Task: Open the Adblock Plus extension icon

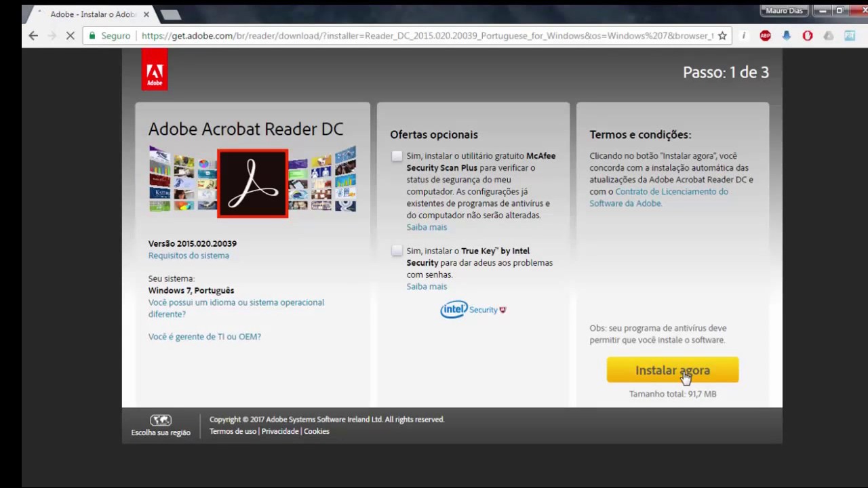Action: (x=765, y=36)
